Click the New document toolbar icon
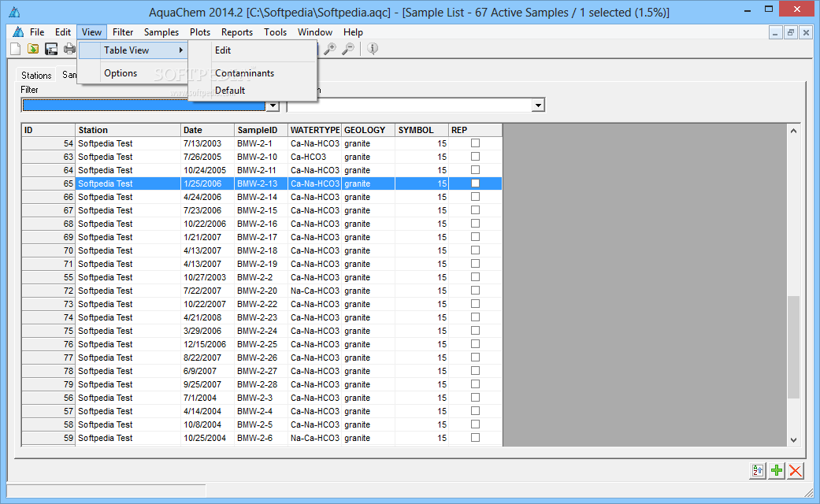The height and width of the screenshot is (504, 820). (x=16, y=49)
